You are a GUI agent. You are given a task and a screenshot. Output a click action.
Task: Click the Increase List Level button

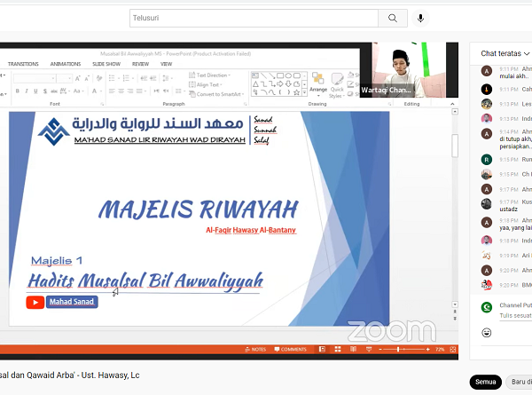(x=153, y=78)
